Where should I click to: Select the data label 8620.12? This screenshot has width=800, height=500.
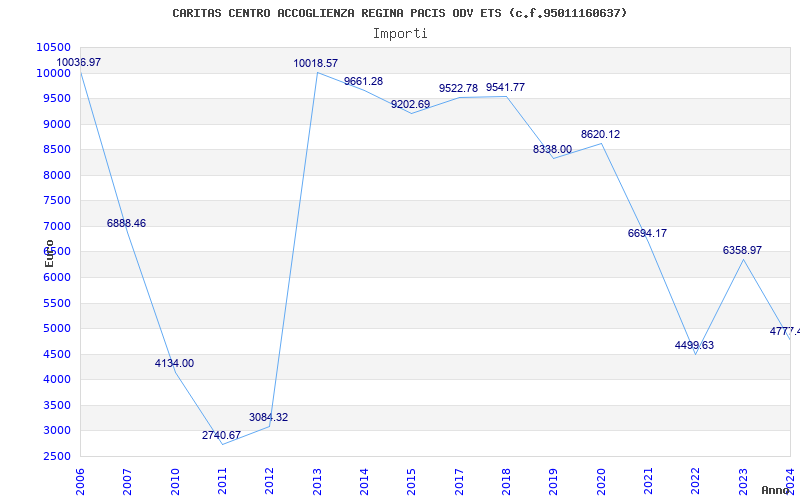point(601,135)
